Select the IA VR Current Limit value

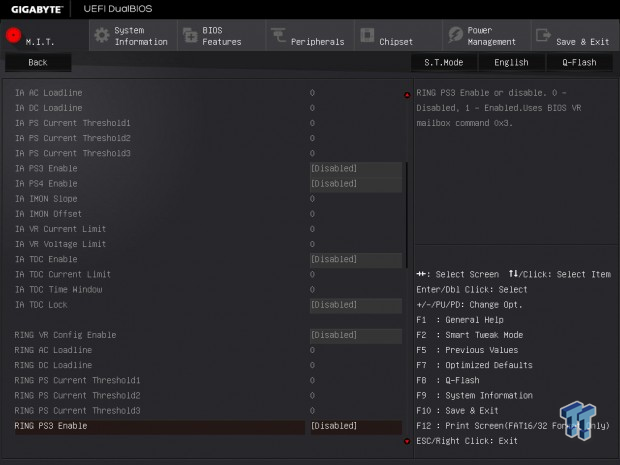click(312, 229)
